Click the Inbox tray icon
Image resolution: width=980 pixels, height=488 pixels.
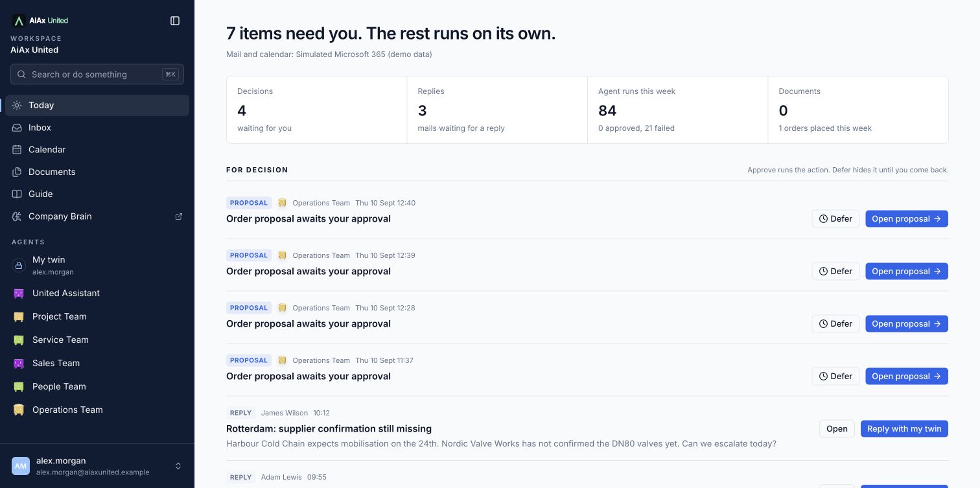[17, 128]
